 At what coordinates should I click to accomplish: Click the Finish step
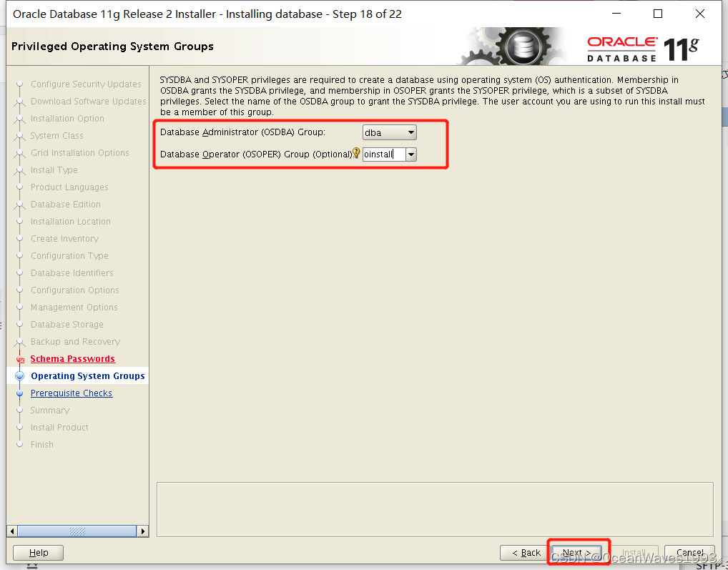point(41,445)
